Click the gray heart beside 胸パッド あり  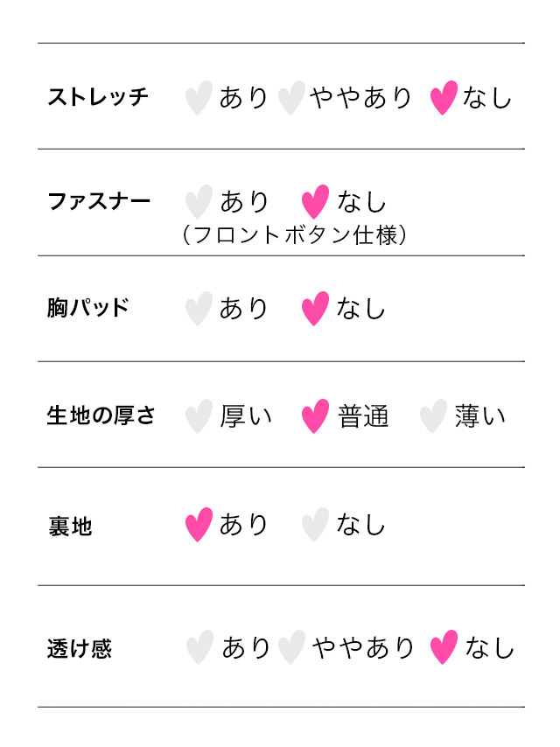(199, 309)
